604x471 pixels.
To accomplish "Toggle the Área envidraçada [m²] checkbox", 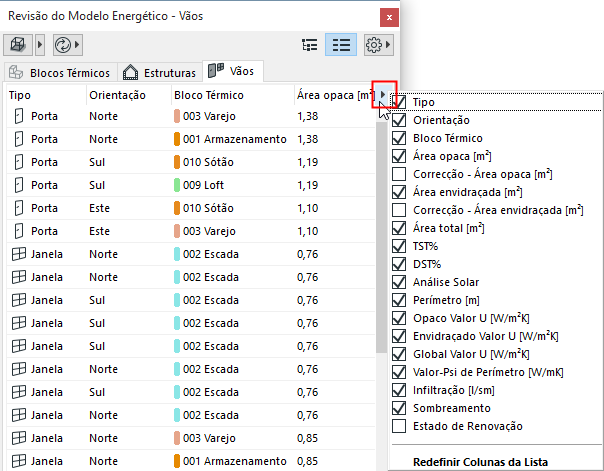I will pos(399,192).
